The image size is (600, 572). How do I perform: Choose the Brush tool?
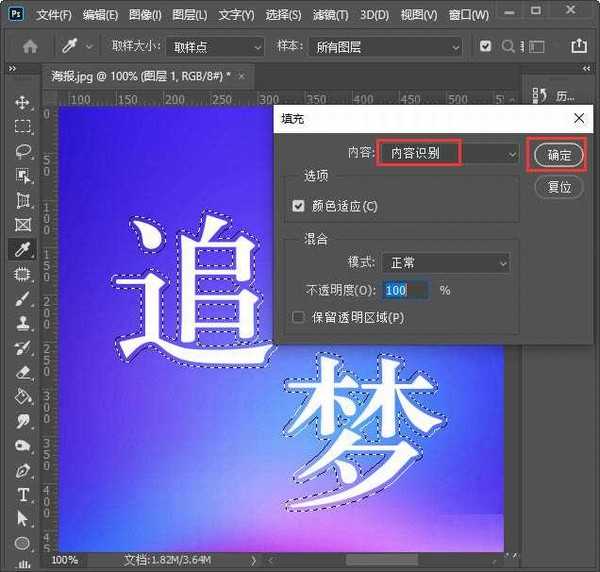click(x=23, y=299)
